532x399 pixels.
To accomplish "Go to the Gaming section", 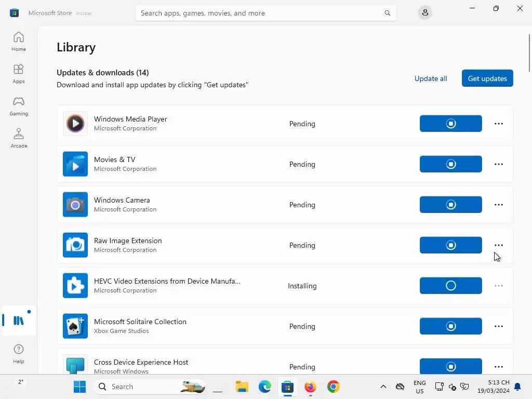I will click(19, 106).
